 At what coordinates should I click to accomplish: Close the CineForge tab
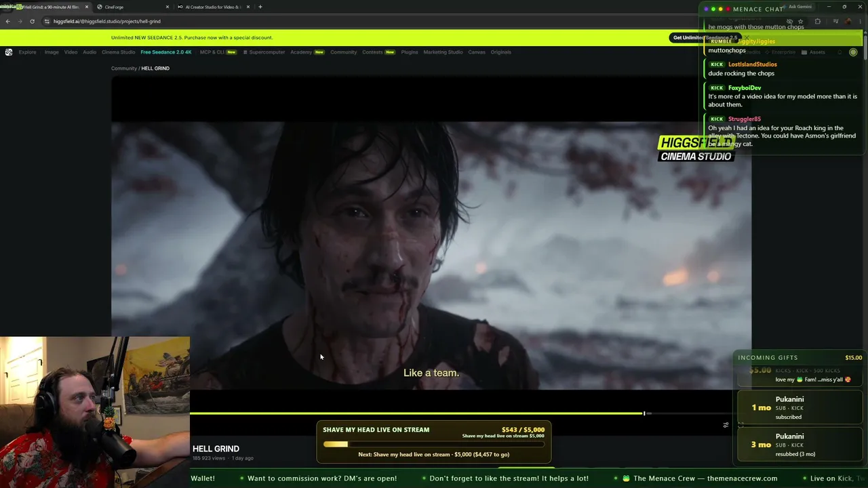point(167,7)
